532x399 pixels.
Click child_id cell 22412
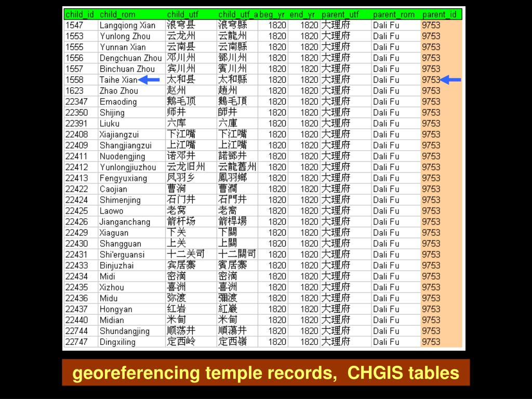pyautogui.click(x=81, y=167)
